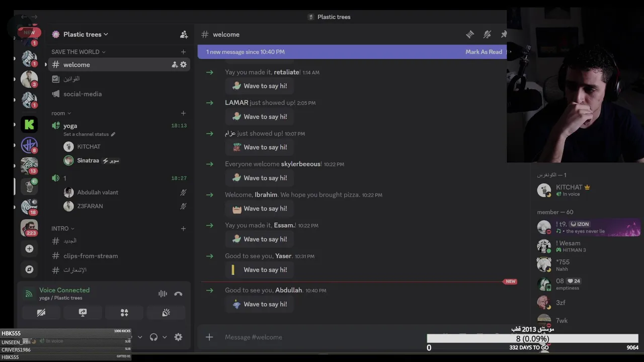
Task: Create channel in SAVE THE WORLD category
Action: [183, 52]
